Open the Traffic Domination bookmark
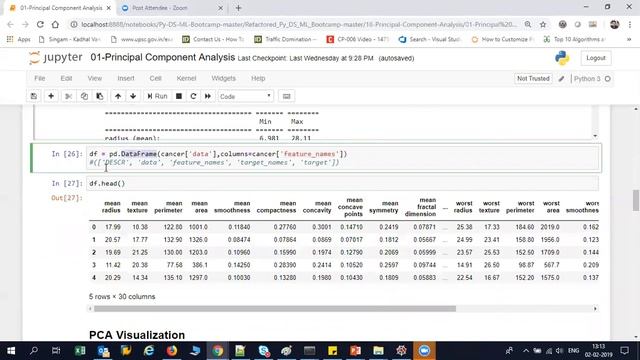This screenshot has width=640, height=360. [x=285, y=39]
